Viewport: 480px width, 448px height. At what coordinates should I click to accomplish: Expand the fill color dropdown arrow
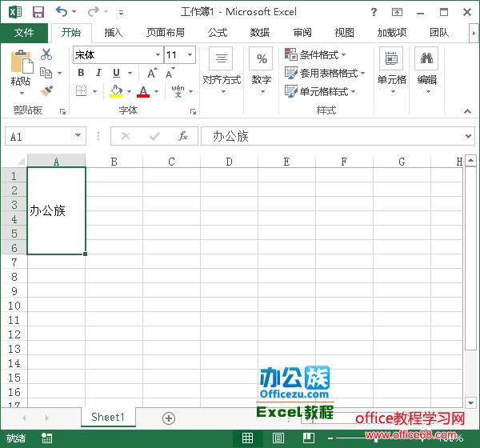tap(129, 91)
